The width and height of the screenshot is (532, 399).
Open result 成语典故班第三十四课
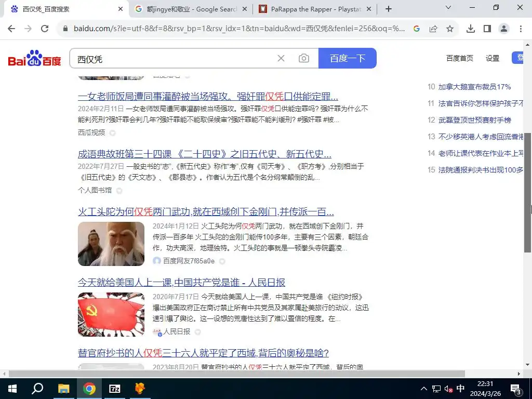coord(205,154)
